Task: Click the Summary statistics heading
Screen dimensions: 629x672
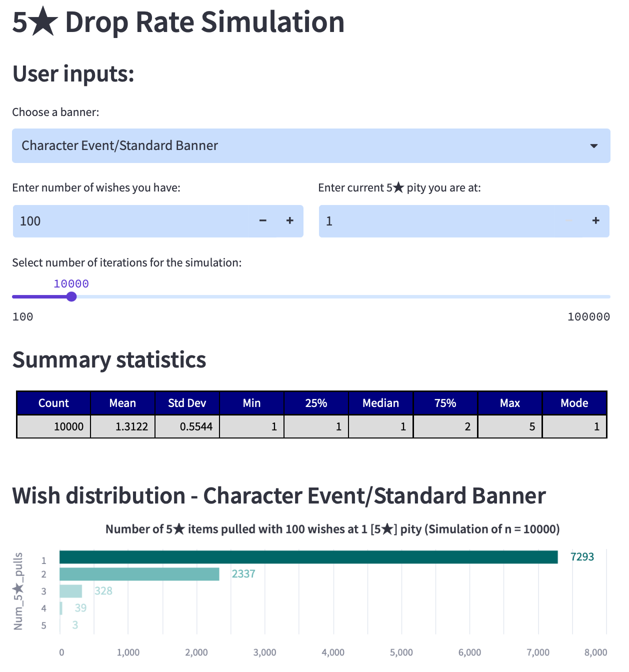Action: coord(109,359)
